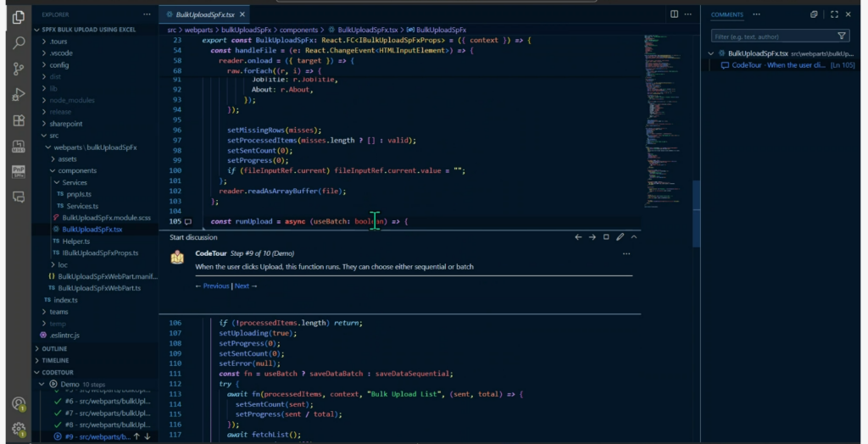Screen dimensions: 868x444
Task: Click breadcrumb item webparts
Action: 198,30
